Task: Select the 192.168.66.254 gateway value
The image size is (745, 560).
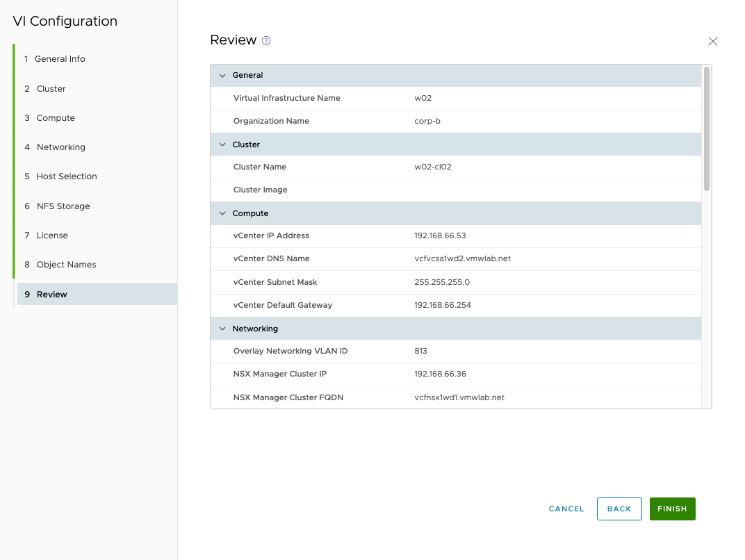Action: coord(442,305)
